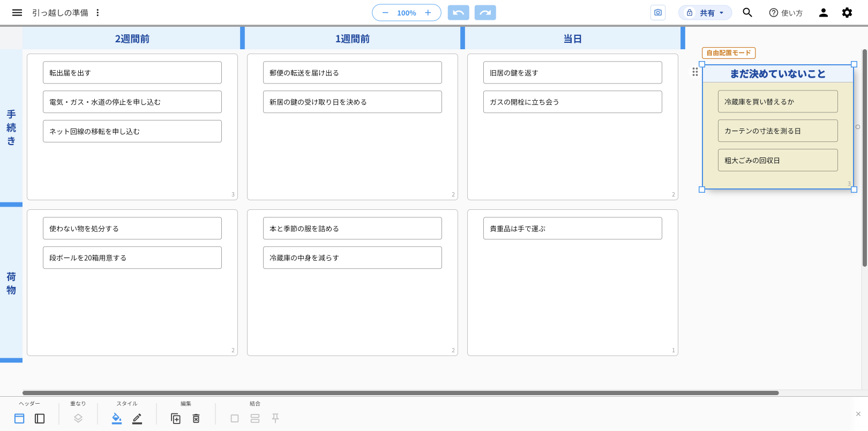This screenshot has width=868, height=431.
Task: Toggle the side header layout icon
Action: (40, 418)
